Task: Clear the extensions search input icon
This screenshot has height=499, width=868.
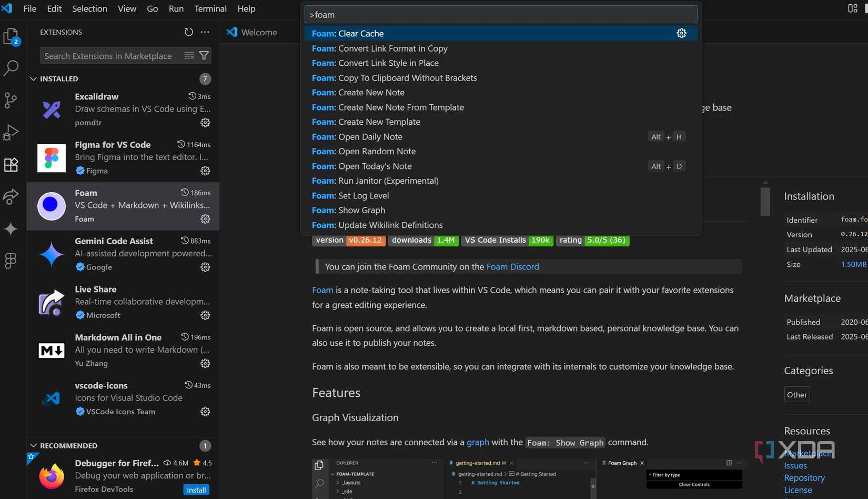Action: pyautogui.click(x=189, y=55)
